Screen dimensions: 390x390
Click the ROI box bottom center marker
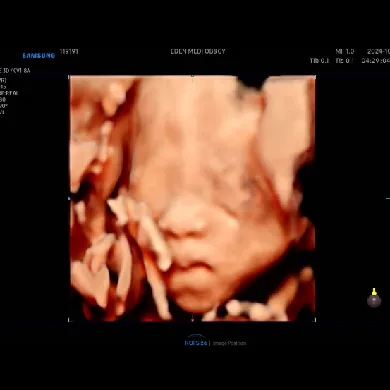tap(192, 320)
